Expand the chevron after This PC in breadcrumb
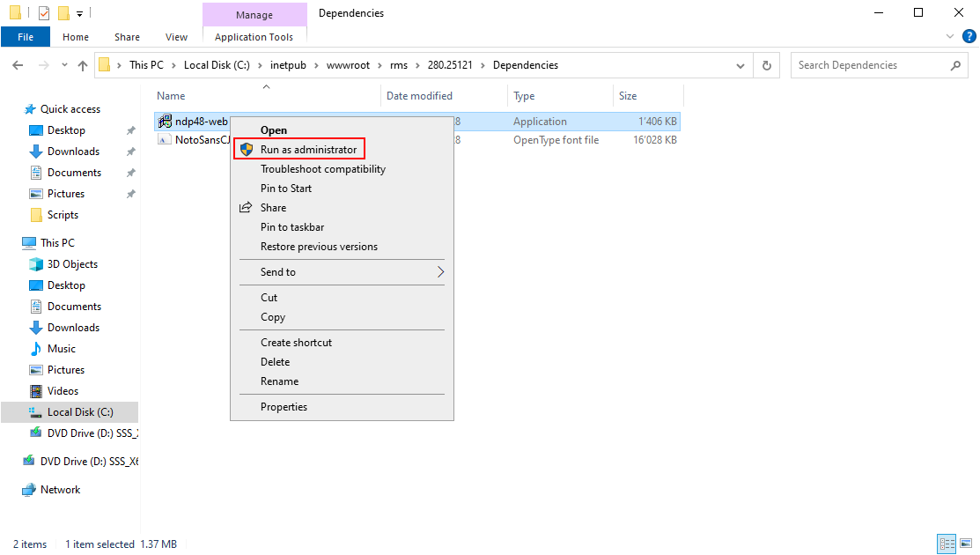980x555 pixels. click(173, 65)
